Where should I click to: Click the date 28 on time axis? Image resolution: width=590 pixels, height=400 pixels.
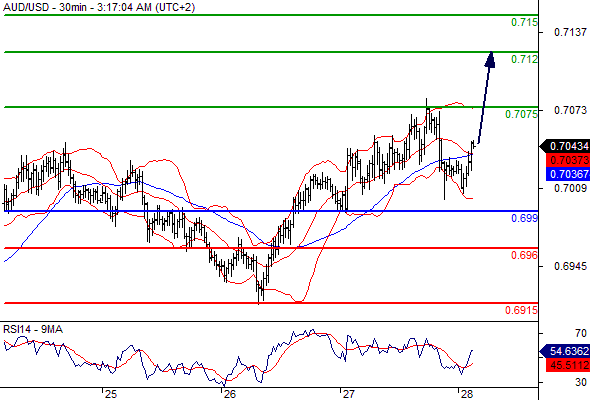[x=467, y=394]
